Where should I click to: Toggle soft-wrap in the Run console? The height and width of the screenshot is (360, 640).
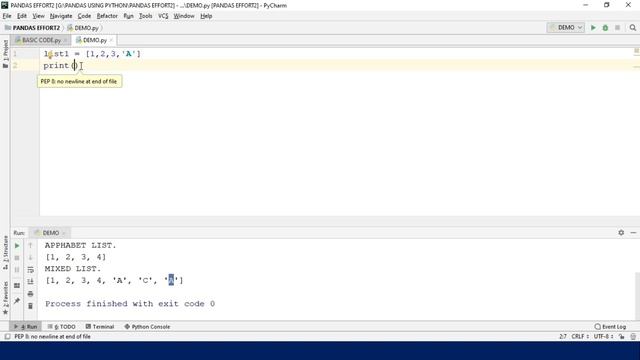pyautogui.click(x=30, y=269)
